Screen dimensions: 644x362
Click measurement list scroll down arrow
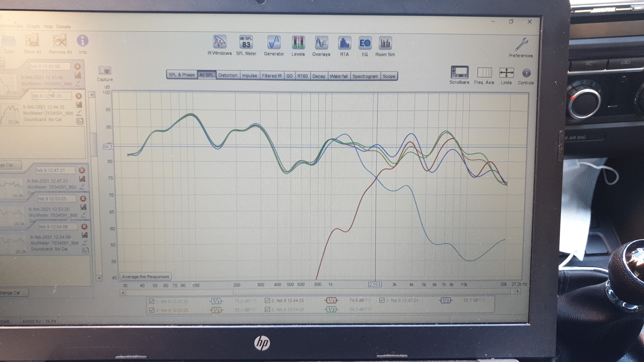[x=99, y=278]
